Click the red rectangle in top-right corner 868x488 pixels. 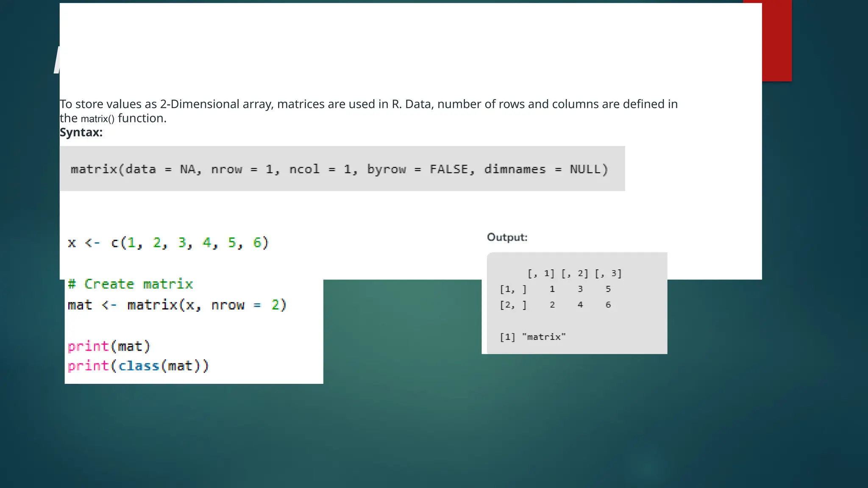pyautogui.click(x=776, y=41)
